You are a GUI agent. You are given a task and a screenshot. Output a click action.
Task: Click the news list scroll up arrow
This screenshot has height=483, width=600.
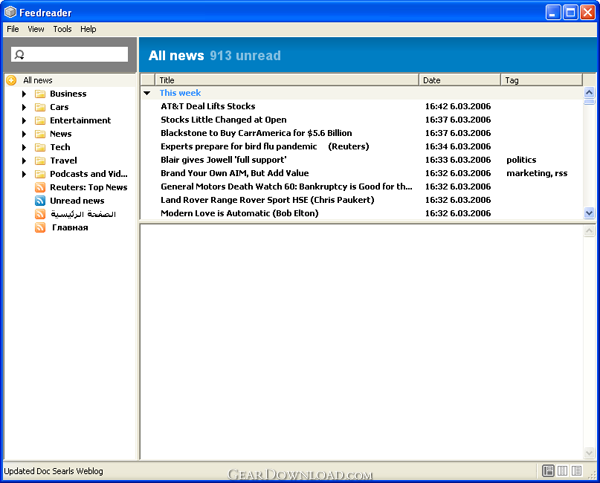coord(589,92)
